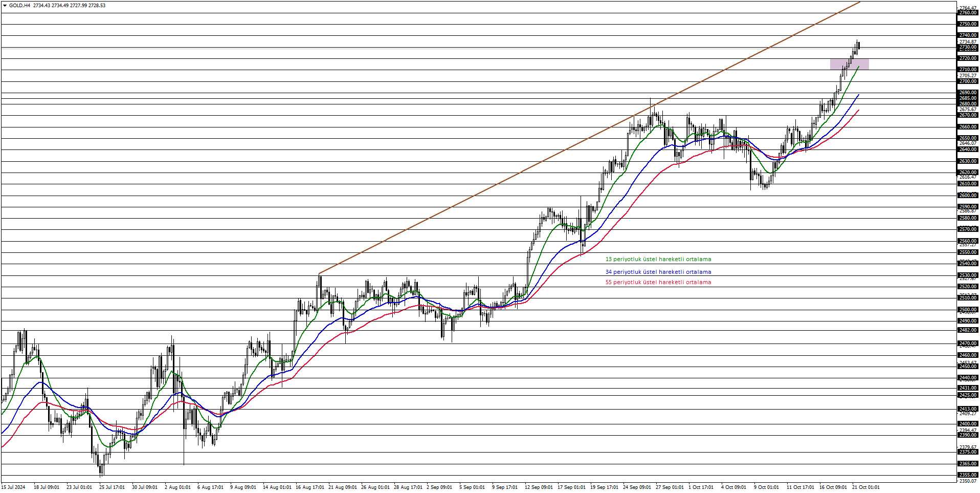
Task: Click the '13 periyotluk üstel hareketli ortalama' legend
Action: click(x=658, y=260)
